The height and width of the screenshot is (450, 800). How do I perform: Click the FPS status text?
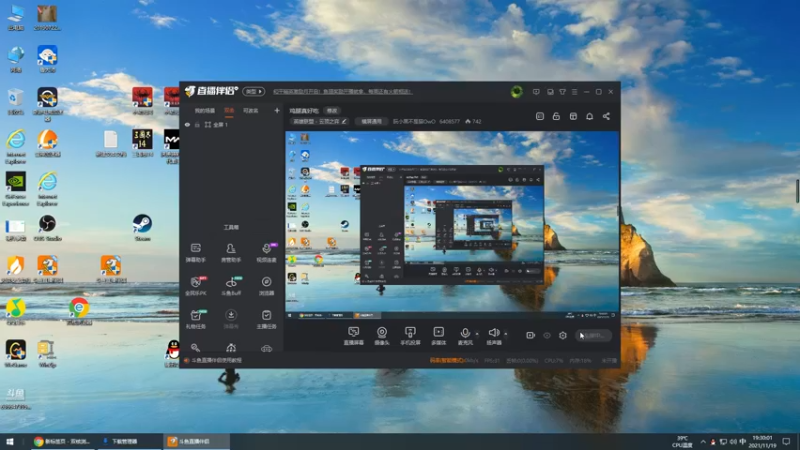[492, 360]
